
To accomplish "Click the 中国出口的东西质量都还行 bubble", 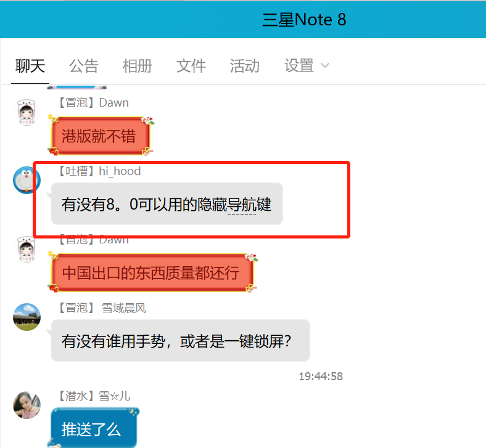I will point(152,272).
